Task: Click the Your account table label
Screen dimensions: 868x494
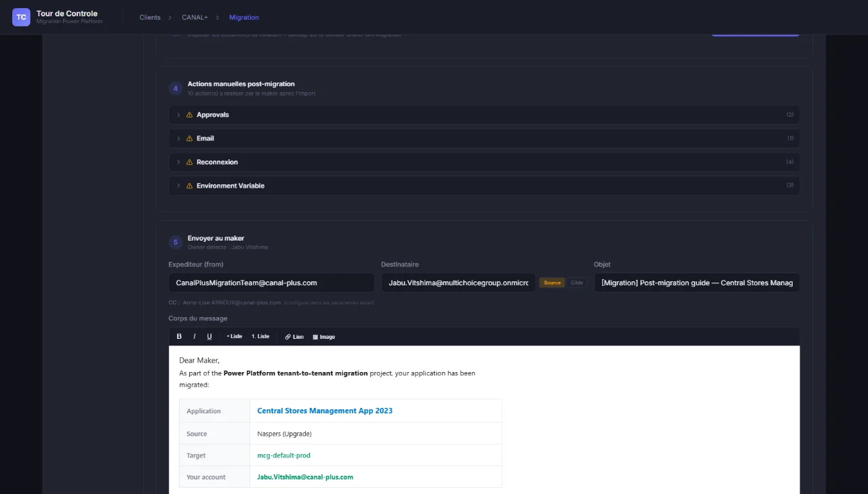Action: click(x=206, y=477)
